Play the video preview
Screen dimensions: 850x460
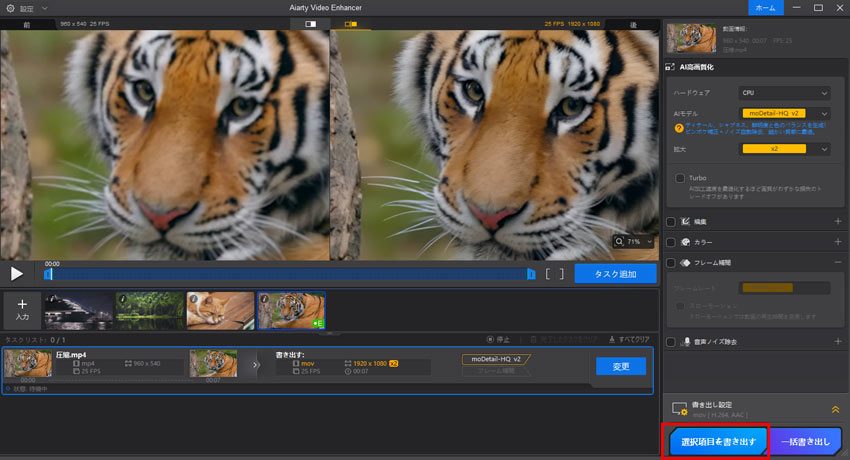[17, 274]
